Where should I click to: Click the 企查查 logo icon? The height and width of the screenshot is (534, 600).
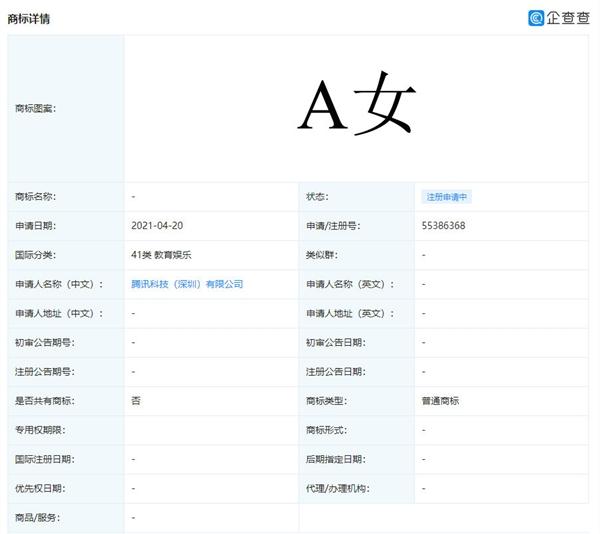[x=537, y=17]
